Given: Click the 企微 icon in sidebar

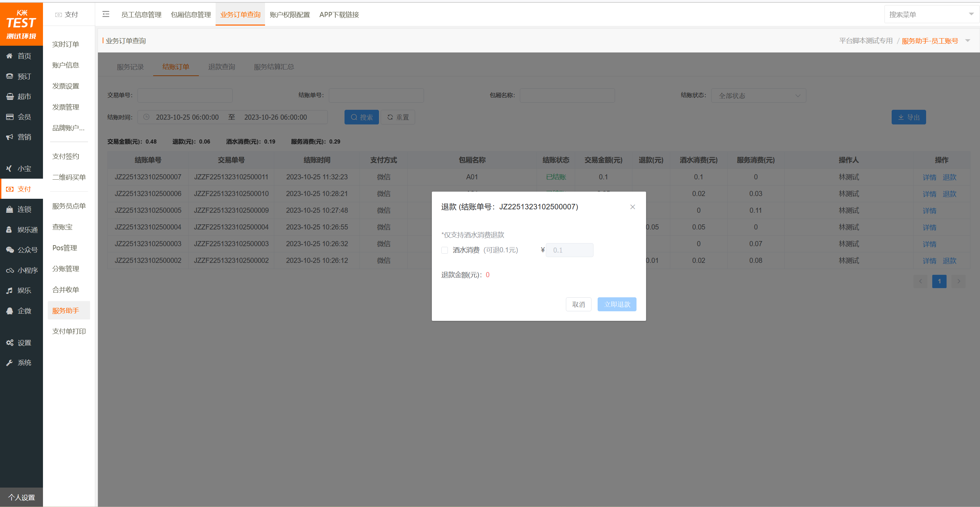Looking at the screenshot, I should click(10, 311).
